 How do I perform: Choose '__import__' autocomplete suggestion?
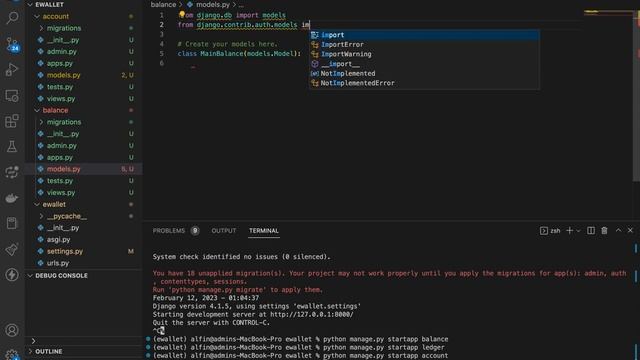click(424, 64)
